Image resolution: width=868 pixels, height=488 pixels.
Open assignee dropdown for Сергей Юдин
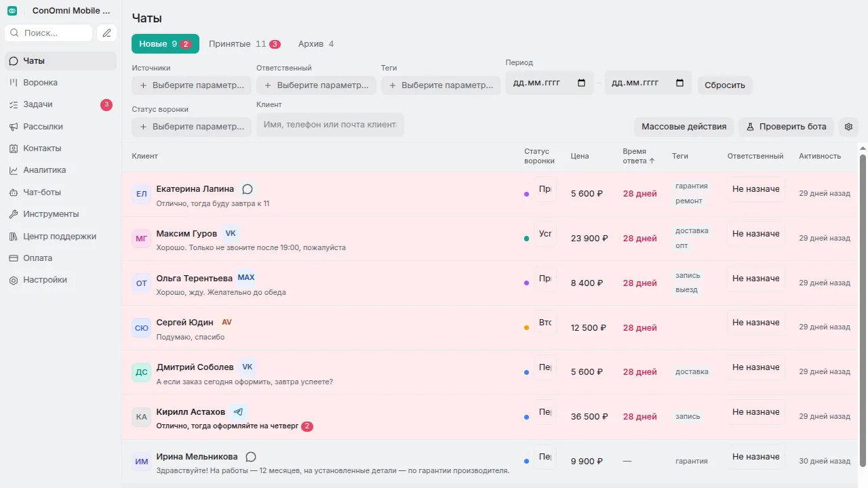756,323
